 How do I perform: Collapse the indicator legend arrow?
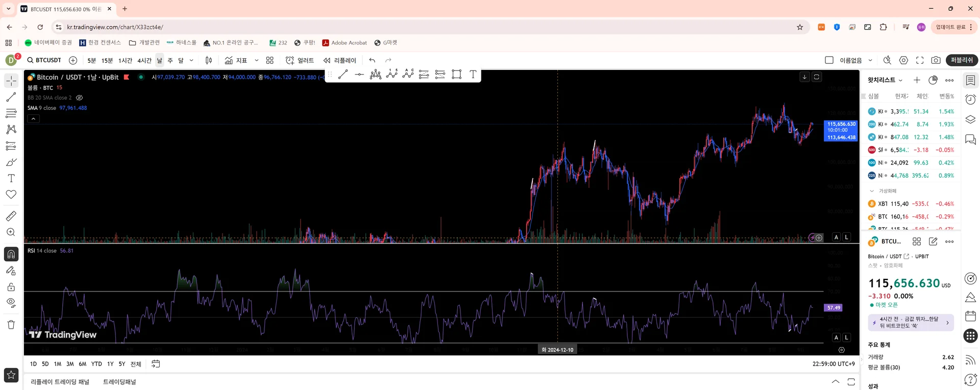[x=33, y=119]
